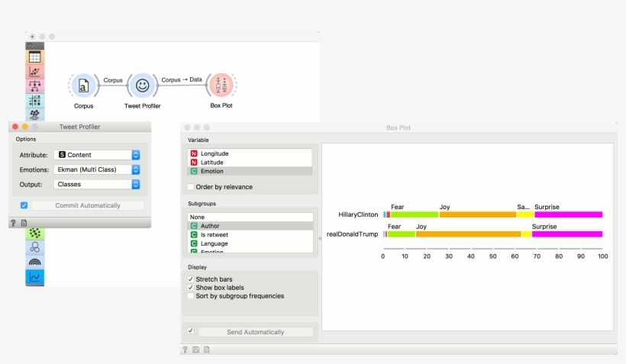Viewport: 626px width, 364px height.
Task: Click the Send Automatically button
Action: [x=256, y=332]
